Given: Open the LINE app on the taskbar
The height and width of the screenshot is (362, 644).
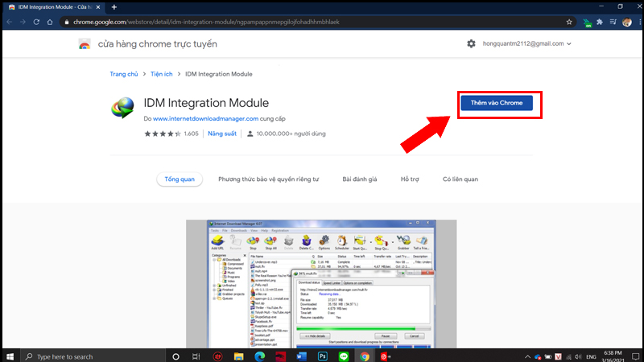Looking at the screenshot, I should 344,356.
